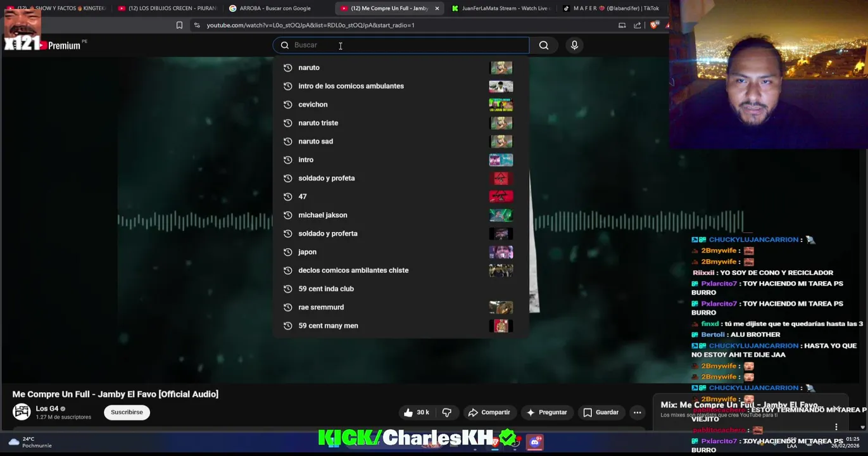Click the cast media icon in address bar
Image resolution: width=868 pixels, height=456 pixels.
[622, 25]
